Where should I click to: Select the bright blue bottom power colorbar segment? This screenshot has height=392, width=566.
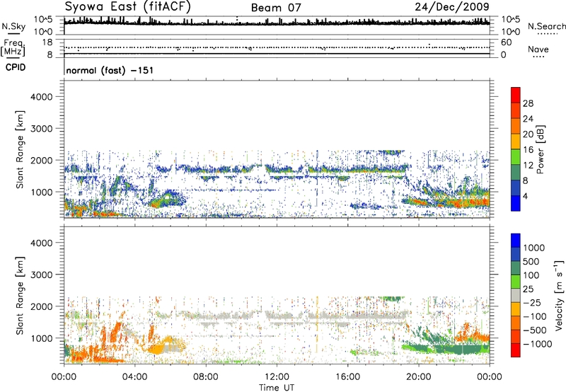click(x=516, y=203)
